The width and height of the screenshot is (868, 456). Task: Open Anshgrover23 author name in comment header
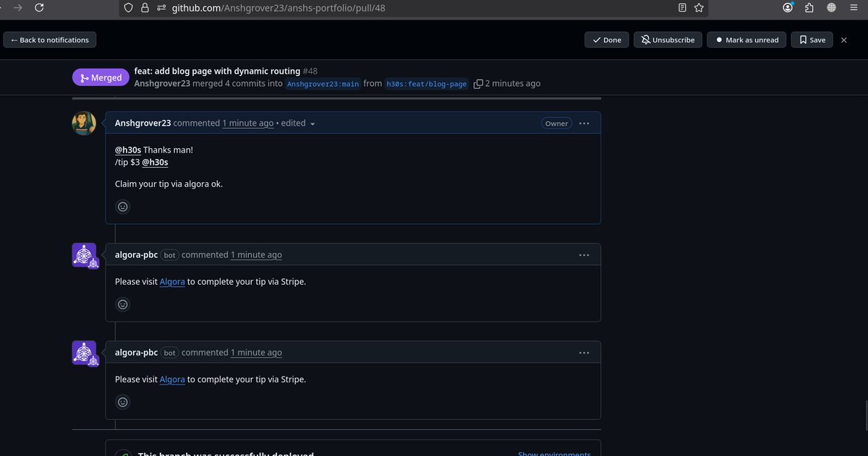point(142,123)
